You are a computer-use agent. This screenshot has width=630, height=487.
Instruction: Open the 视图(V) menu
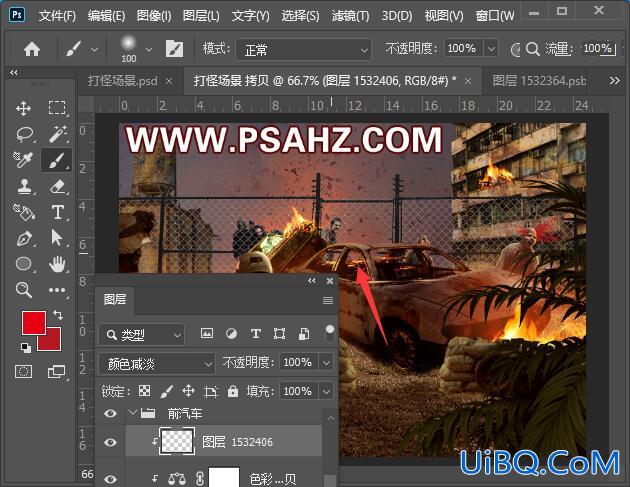(x=444, y=16)
